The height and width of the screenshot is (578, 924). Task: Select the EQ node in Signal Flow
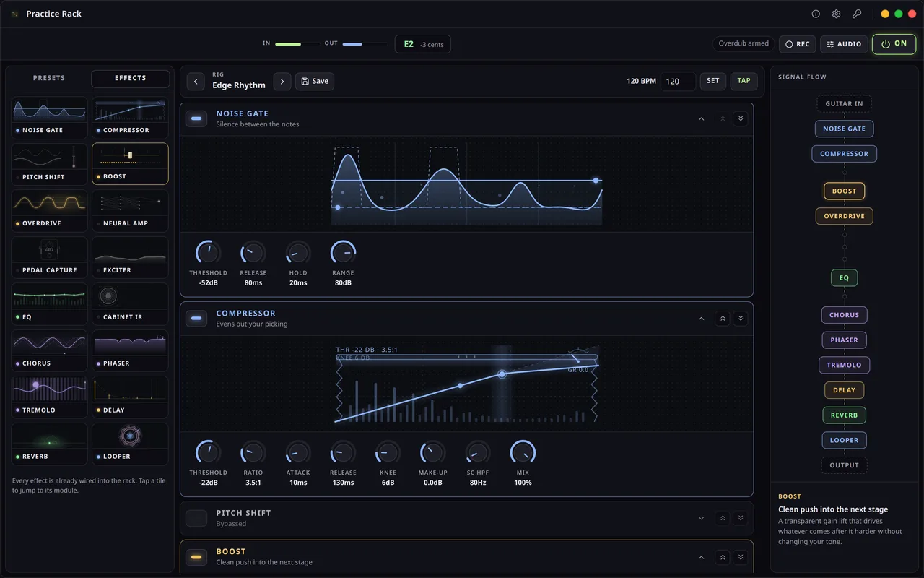pyautogui.click(x=844, y=277)
